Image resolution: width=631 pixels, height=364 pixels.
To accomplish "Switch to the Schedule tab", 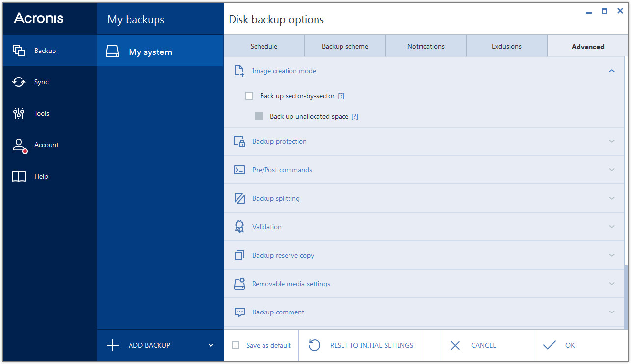I will pyautogui.click(x=264, y=46).
